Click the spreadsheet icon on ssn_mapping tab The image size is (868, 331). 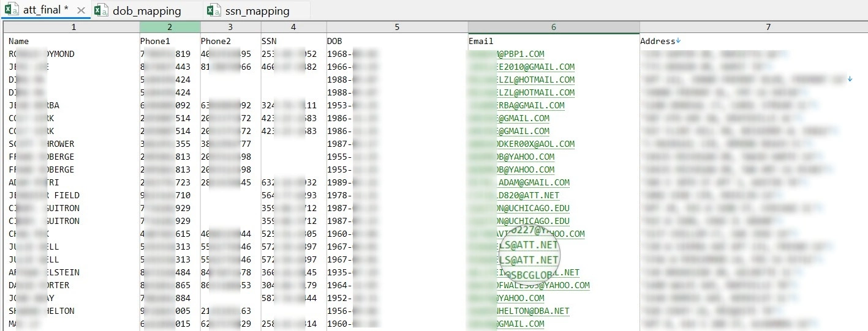(214, 10)
